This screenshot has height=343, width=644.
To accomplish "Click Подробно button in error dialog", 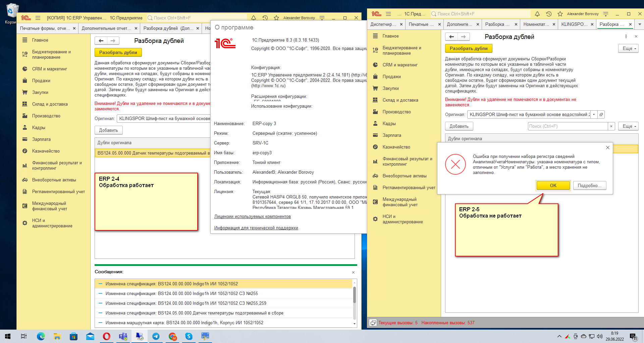I will 589,185.
